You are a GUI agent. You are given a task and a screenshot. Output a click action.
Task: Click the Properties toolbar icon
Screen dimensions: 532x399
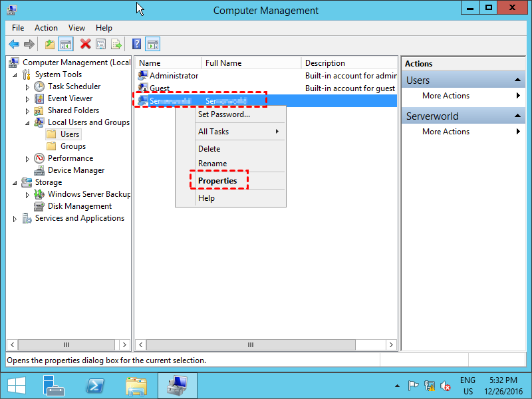(x=100, y=45)
